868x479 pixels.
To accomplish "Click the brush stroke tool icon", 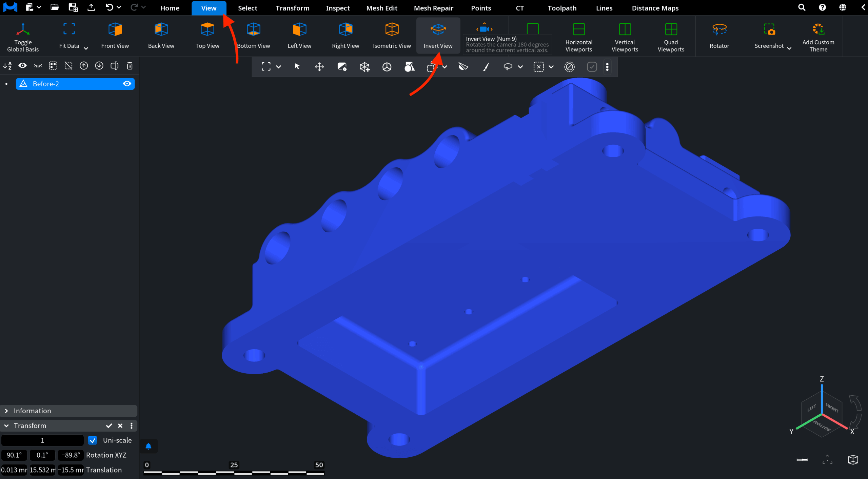I will tap(486, 67).
